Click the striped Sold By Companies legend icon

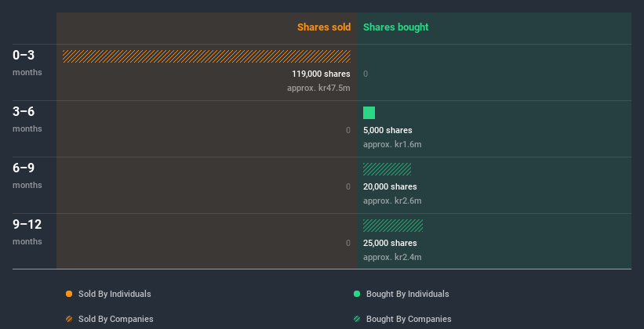pyautogui.click(x=69, y=319)
